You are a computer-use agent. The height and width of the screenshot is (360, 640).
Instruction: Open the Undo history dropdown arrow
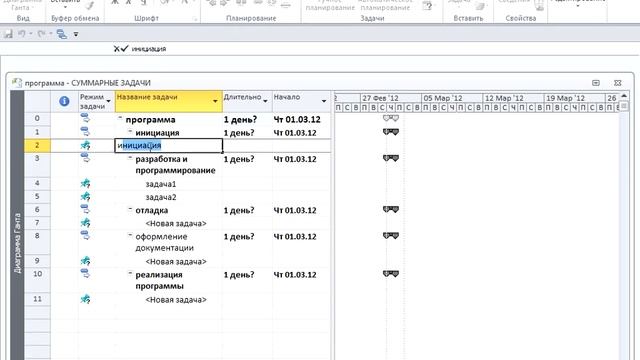coord(31,34)
